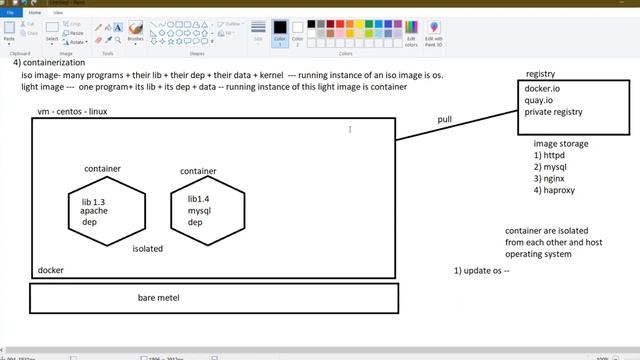Choose the Five-point star shape
Image resolution: width=640 pixels, height=360 pixels.
171,41
